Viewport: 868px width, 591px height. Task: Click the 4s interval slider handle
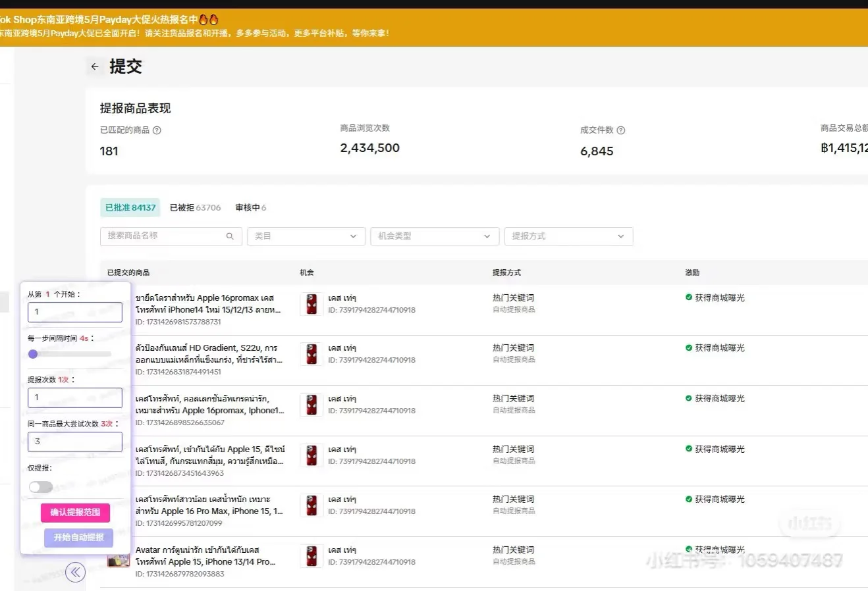[33, 353]
